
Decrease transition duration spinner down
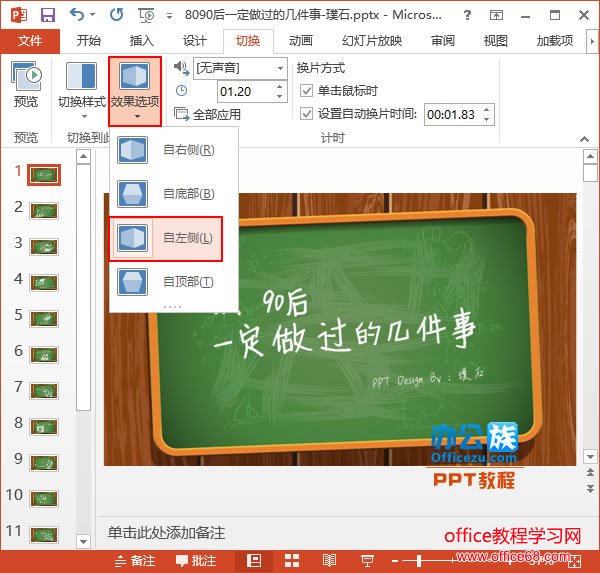[x=280, y=97]
